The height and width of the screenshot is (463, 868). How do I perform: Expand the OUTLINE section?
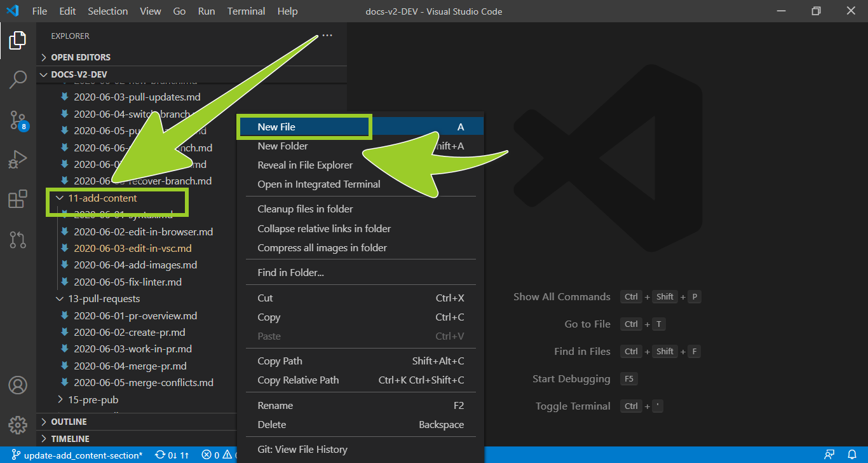(x=137, y=422)
